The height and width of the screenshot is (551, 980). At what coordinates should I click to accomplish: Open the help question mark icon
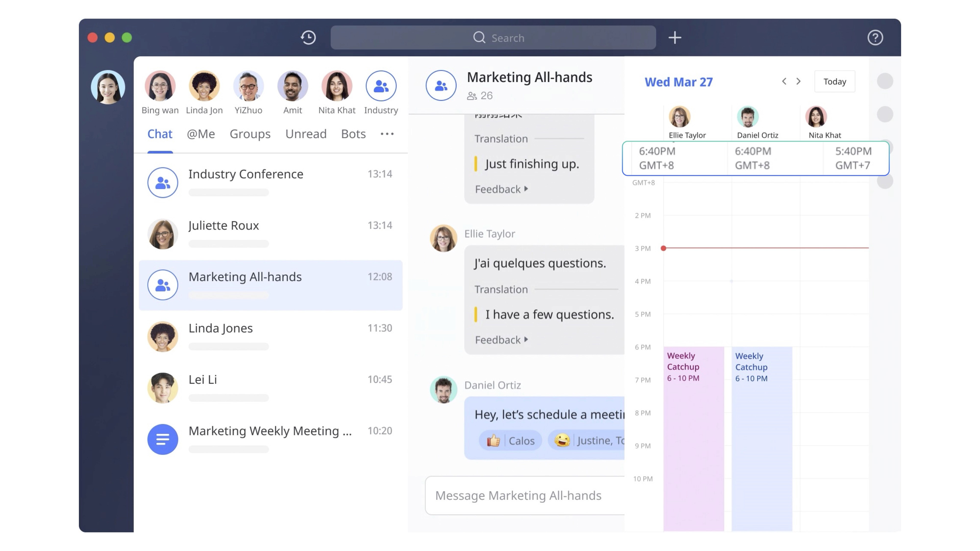(x=875, y=38)
